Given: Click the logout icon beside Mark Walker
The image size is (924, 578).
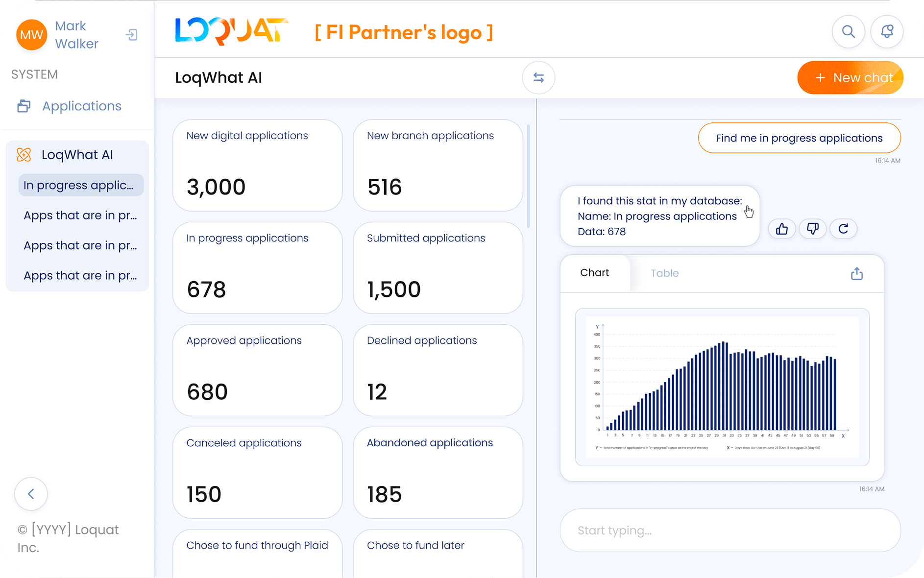Looking at the screenshot, I should coord(131,35).
